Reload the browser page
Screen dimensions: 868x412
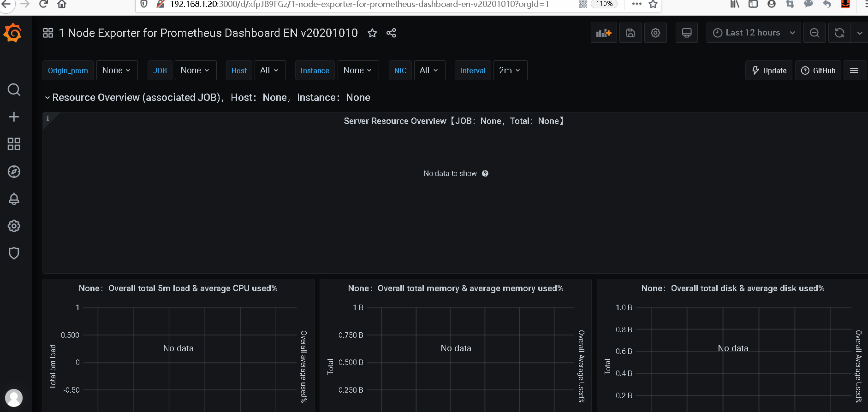pyautogui.click(x=43, y=4)
